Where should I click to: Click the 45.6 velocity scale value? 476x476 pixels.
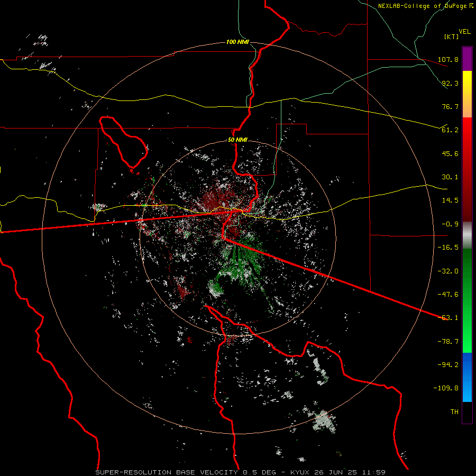pos(450,153)
